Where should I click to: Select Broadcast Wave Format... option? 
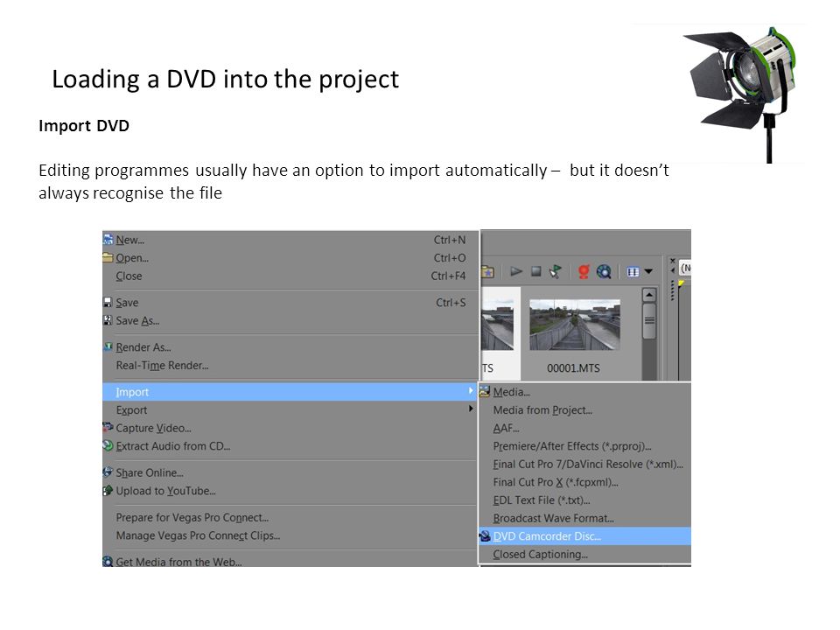(x=585, y=518)
